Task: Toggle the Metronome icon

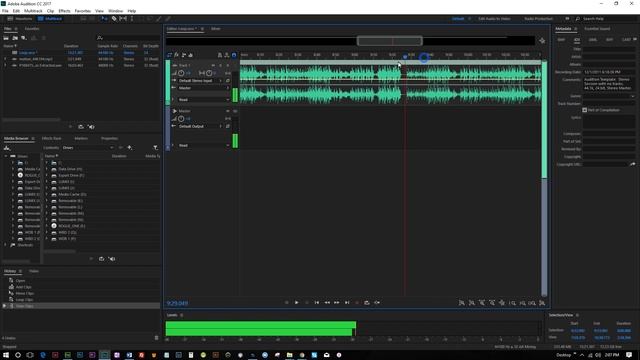Action: point(220,55)
